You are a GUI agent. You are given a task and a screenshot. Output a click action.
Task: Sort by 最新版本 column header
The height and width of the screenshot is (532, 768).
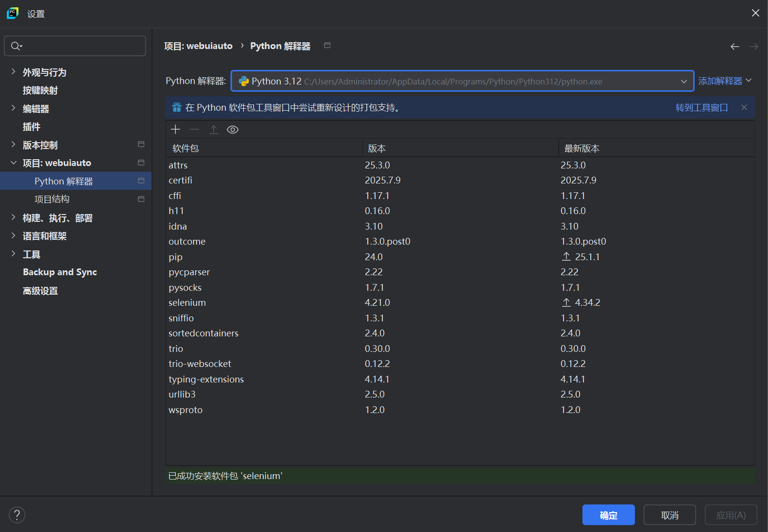(657, 148)
